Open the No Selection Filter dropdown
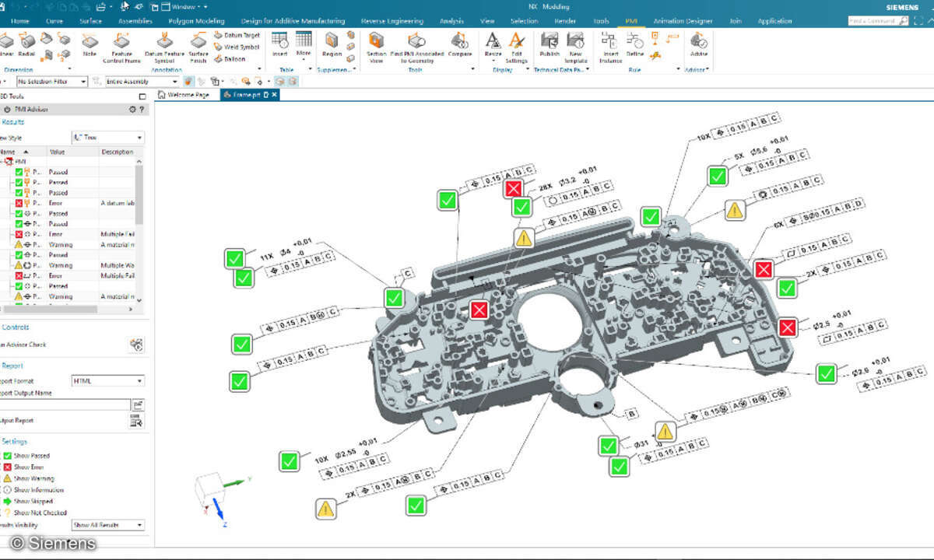934x560 pixels. 51,81
